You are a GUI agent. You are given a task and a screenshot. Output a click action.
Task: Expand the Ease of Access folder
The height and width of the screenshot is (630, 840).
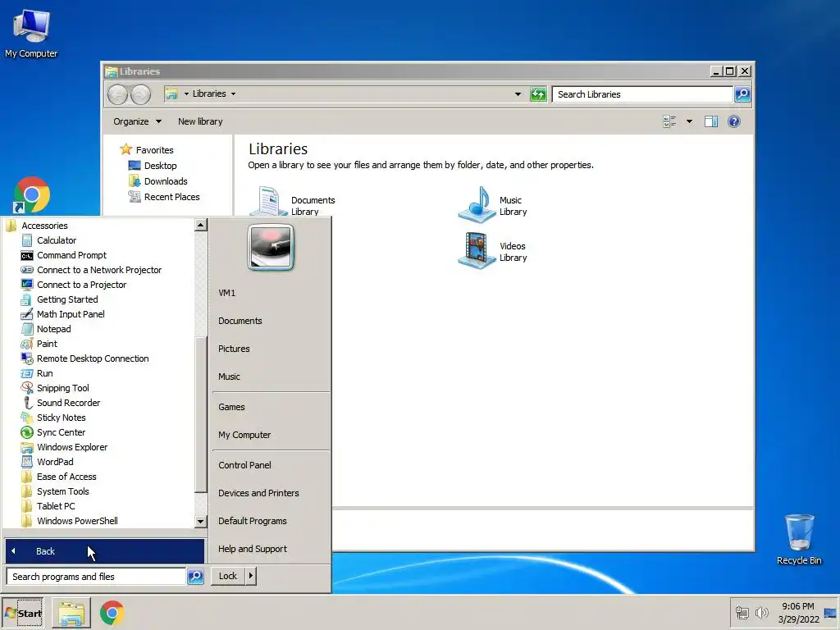coord(66,477)
